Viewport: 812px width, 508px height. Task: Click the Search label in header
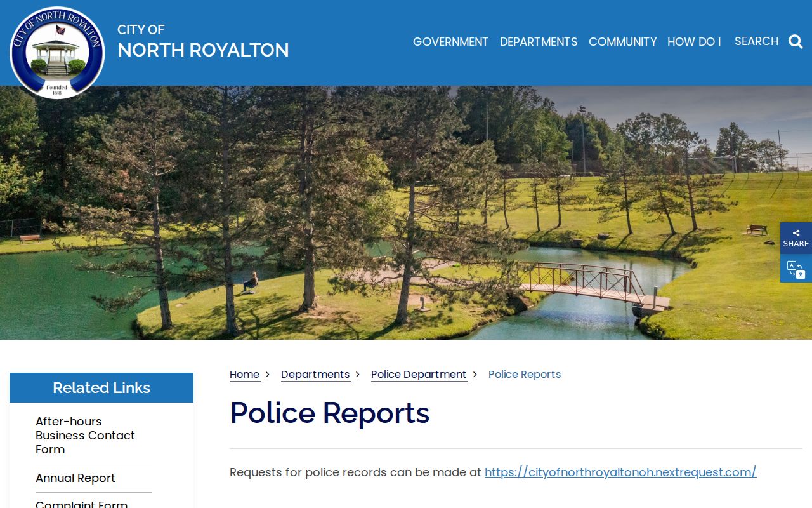click(x=756, y=41)
